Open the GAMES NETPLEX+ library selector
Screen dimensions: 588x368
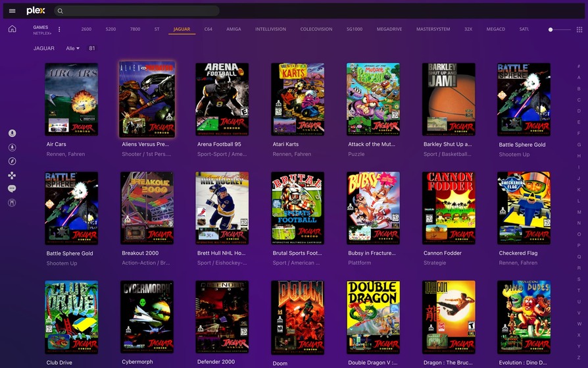coord(42,30)
